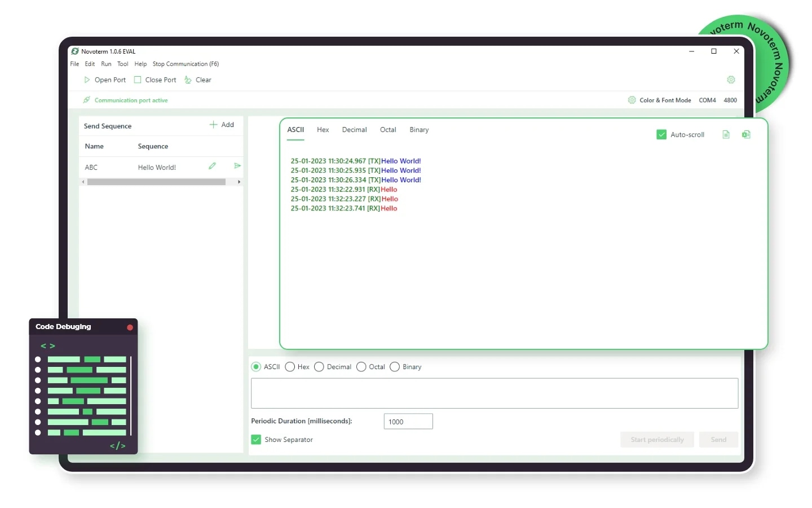The width and height of the screenshot is (812, 508).
Task: Toggle the Auto-scroll checkbox
Action: tap(661, 134)
